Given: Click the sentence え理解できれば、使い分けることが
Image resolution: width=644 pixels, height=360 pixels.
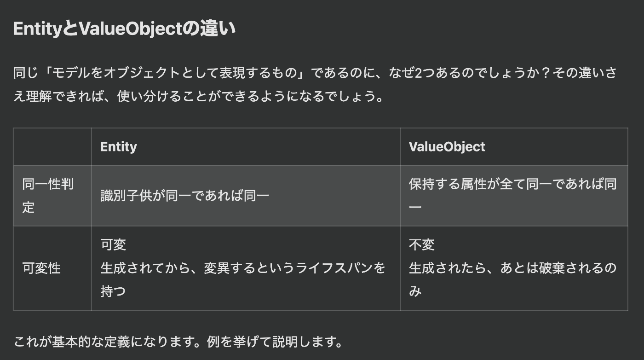Looking at the screenshot, I should [x=198, y=97].
